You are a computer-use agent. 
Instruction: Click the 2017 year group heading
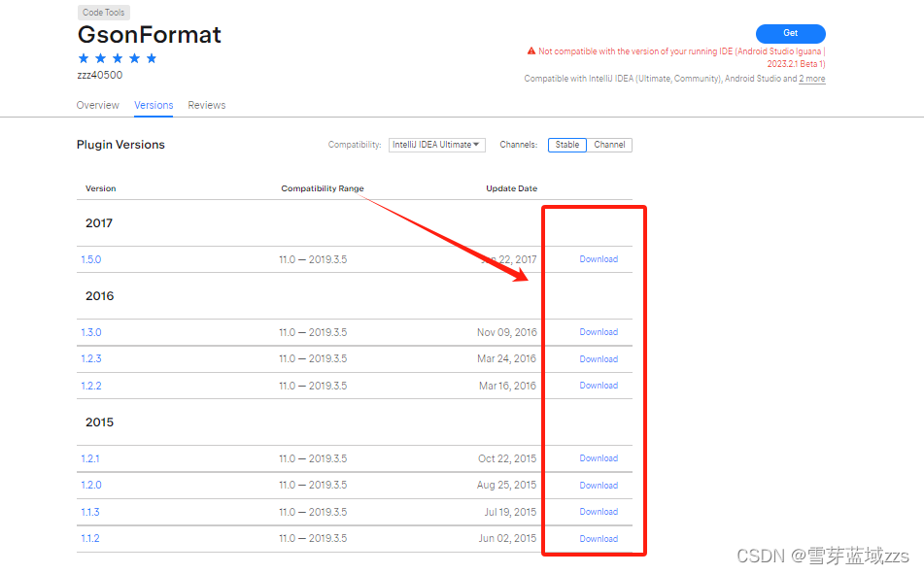(x=99, y=223)
